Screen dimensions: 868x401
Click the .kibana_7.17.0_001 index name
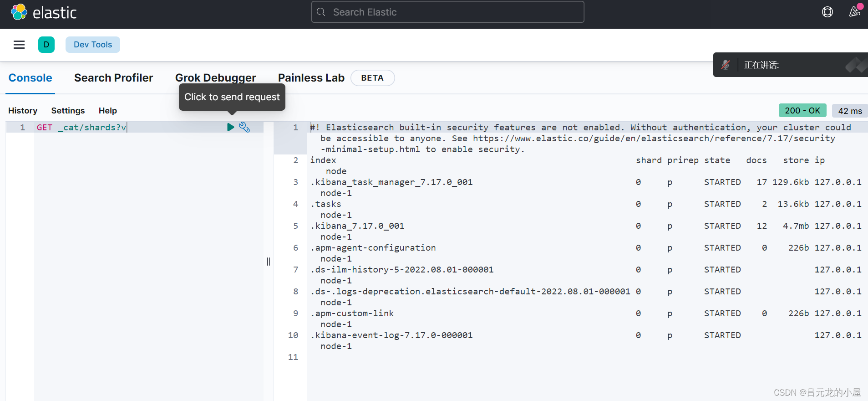357,226
